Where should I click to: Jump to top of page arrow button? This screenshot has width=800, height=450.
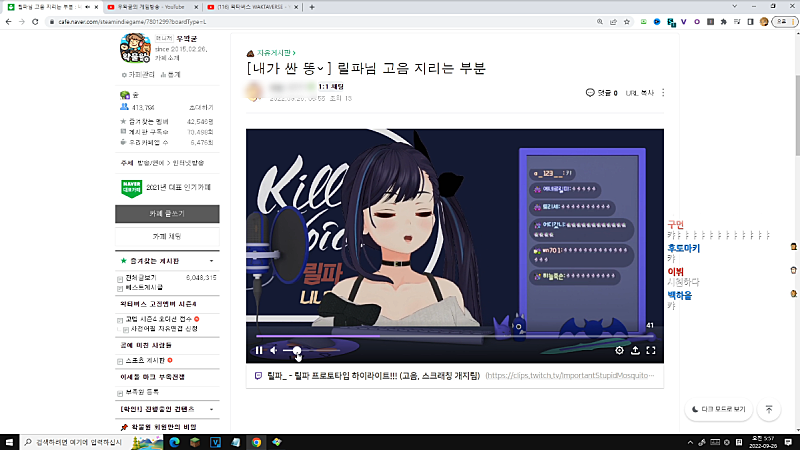769,409
